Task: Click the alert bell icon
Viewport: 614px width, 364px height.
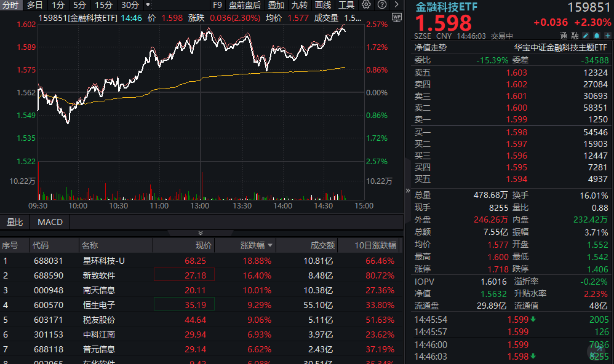Action: point(597,36)
